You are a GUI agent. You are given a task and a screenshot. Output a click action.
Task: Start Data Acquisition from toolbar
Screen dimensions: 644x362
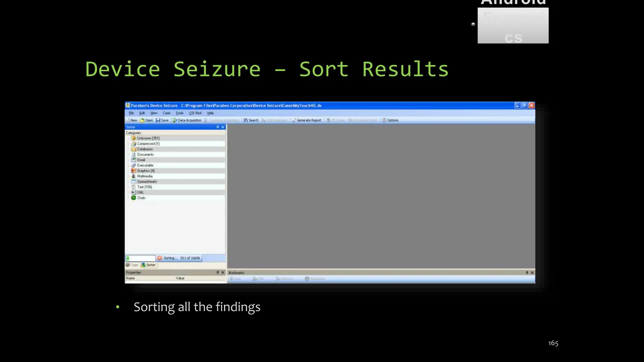(x=187, y=120)
